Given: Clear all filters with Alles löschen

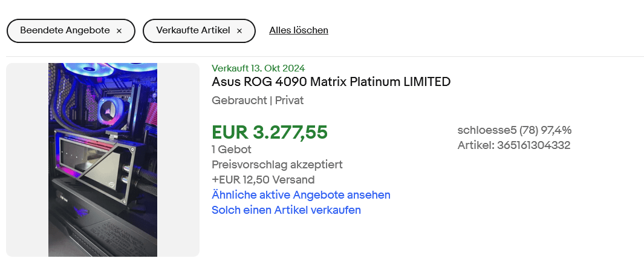Looking at the screenshot, I should [299, 30].
